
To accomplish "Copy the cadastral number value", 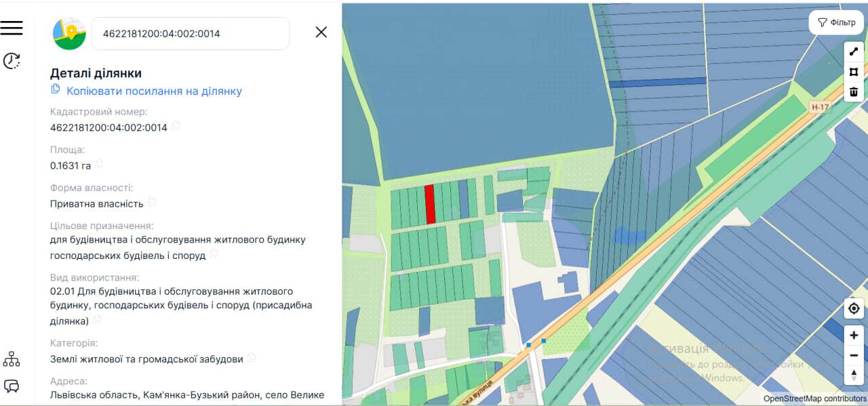I will coord(176,126).
